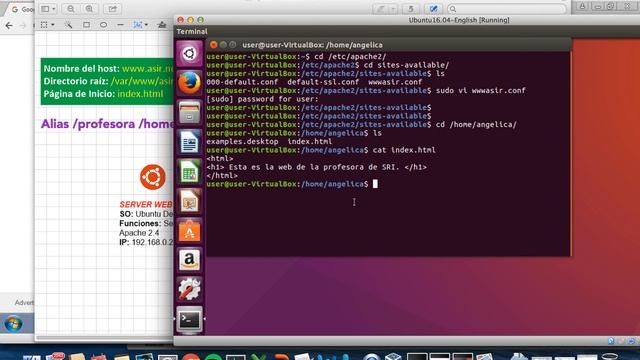
Task: Open LibreOffice Calc from the launcher
Action: click(x=189, y=171)
